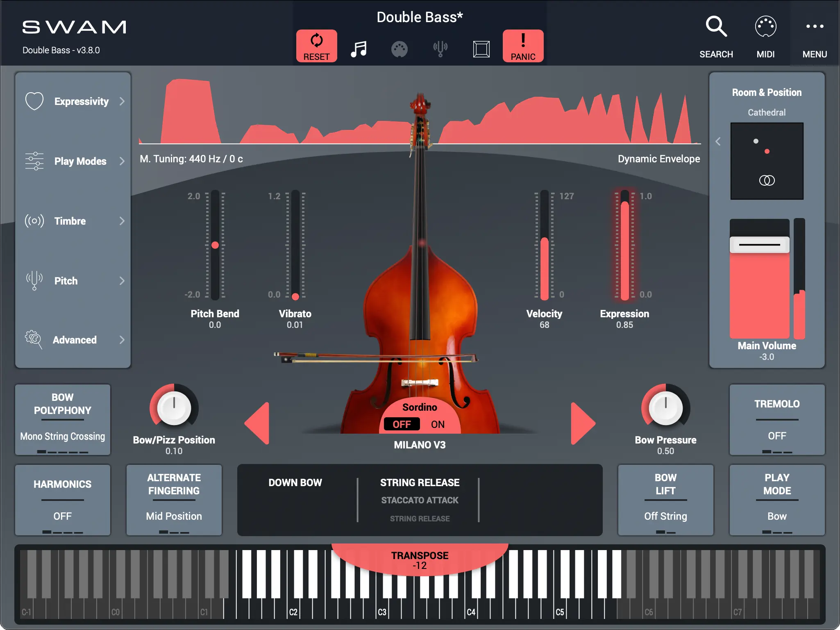Click the Main Volume fader handle
840x630 pixels.
point(759,245)
